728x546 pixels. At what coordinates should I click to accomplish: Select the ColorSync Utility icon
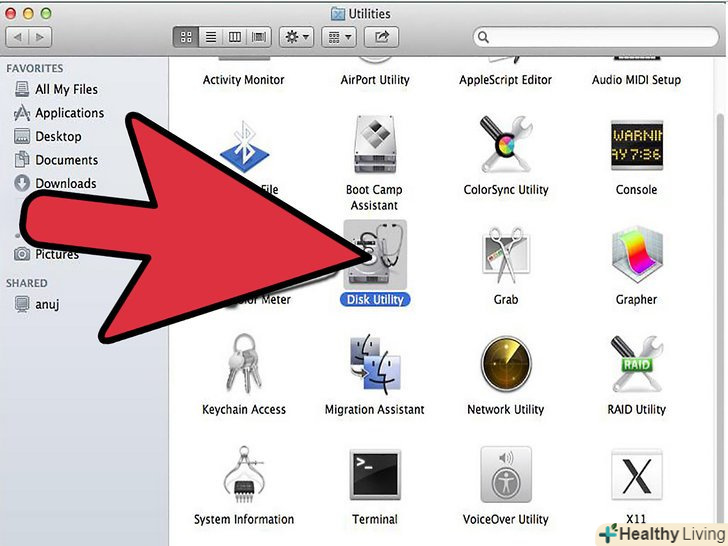pyautogui.click(x=506, y=144)
